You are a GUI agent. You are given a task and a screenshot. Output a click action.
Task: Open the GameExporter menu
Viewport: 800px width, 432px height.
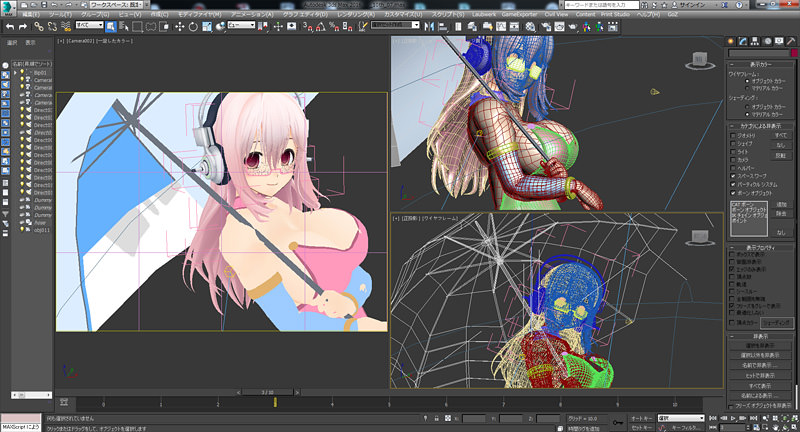click(517, 15)
